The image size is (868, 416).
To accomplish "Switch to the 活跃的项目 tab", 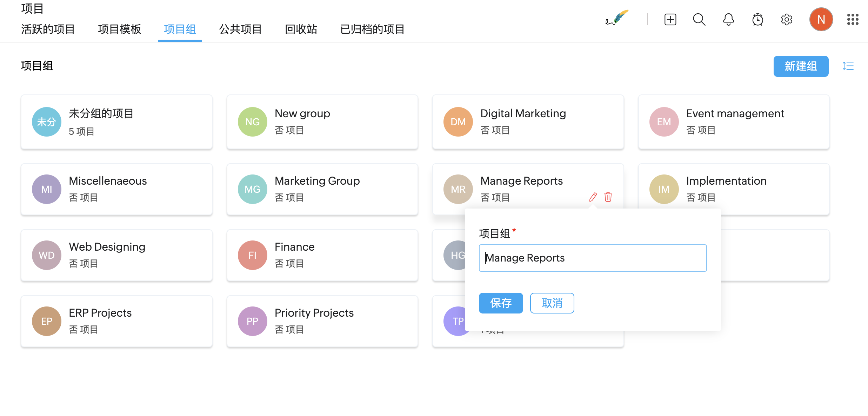I will click(x=48, y=29).
